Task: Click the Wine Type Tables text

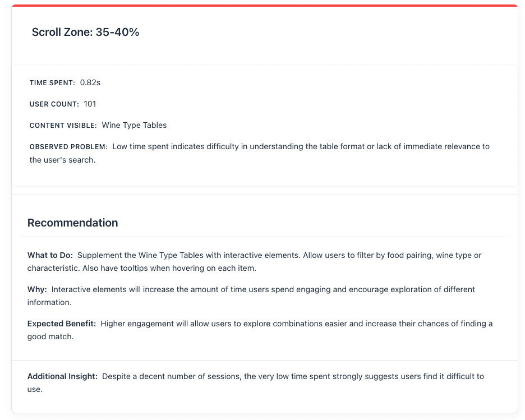Action: tap(134, 125)
